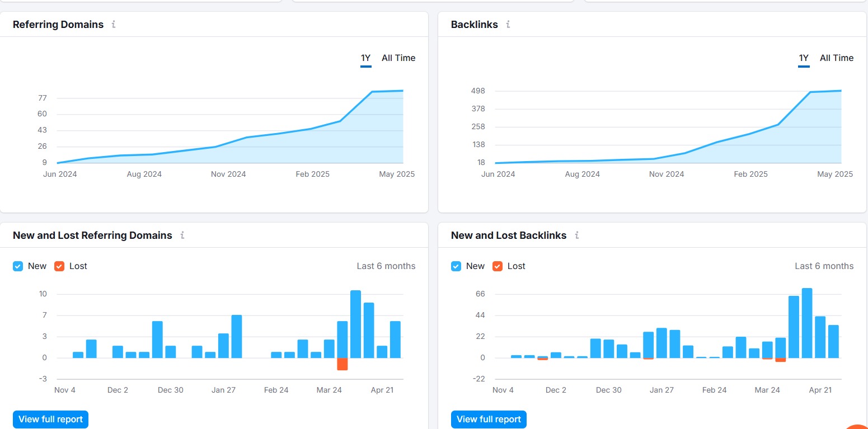Open info tooltip for New and Lost Referring Domains

pyautogui.click(x=182, y=235)
